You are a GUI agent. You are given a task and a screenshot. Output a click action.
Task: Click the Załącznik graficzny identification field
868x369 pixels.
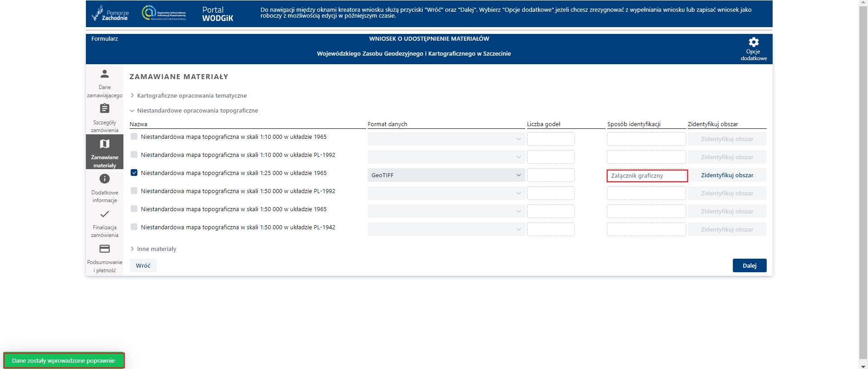pyautogui.click(x=647, y=176)
